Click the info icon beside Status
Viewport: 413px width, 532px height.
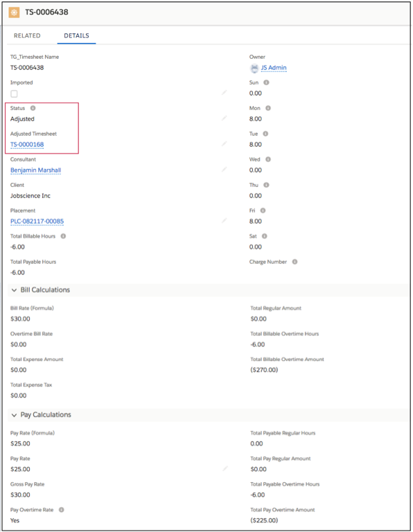[33, 108]
